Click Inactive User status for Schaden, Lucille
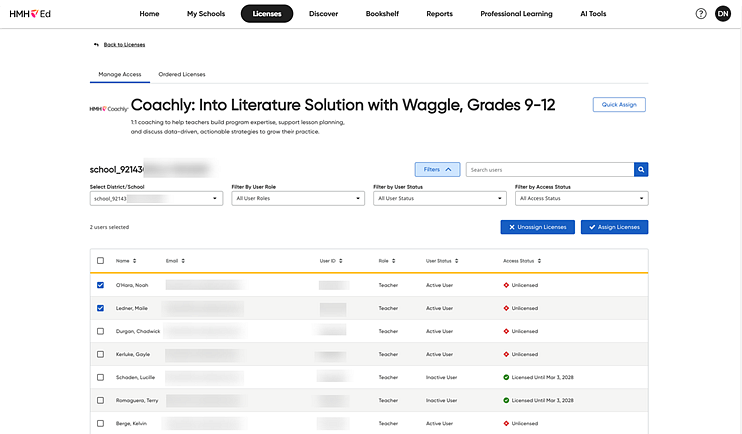The height and width of the screenshot is (434, 742). (x=442, y=377)
